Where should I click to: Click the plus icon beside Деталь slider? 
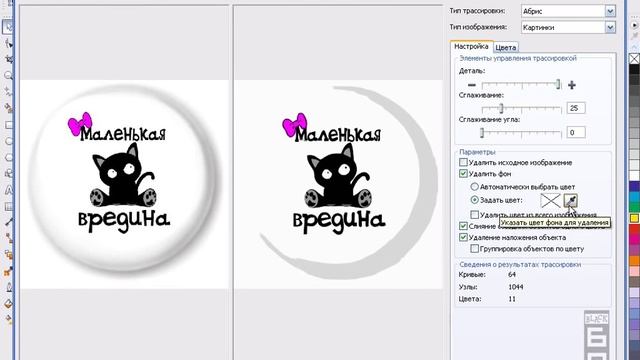tap(572, 85)
